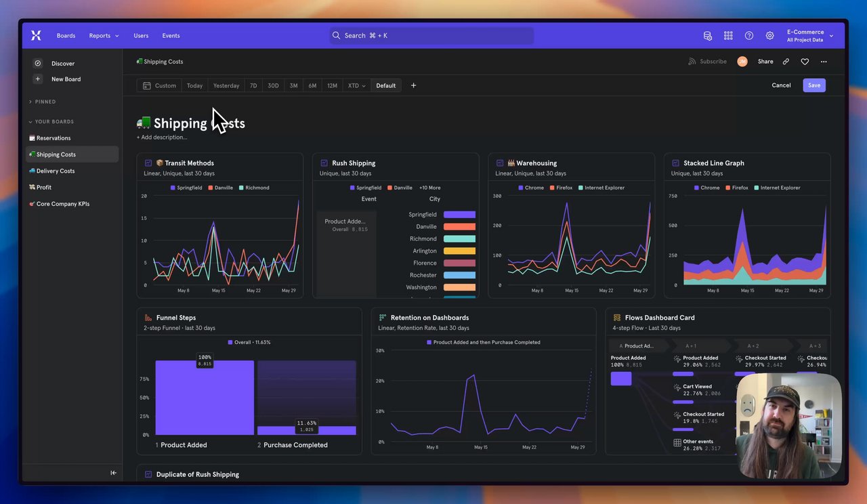Toggle the Warehousing card checkbox
This screenshot has height=504, width=867.
[x=500, y=163]
